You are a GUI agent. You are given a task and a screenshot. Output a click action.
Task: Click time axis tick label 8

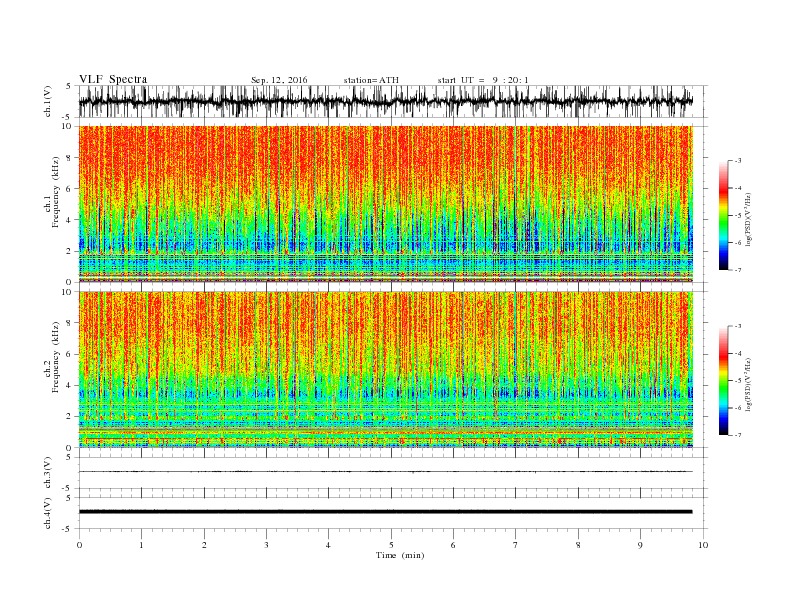tap(578, 545)
